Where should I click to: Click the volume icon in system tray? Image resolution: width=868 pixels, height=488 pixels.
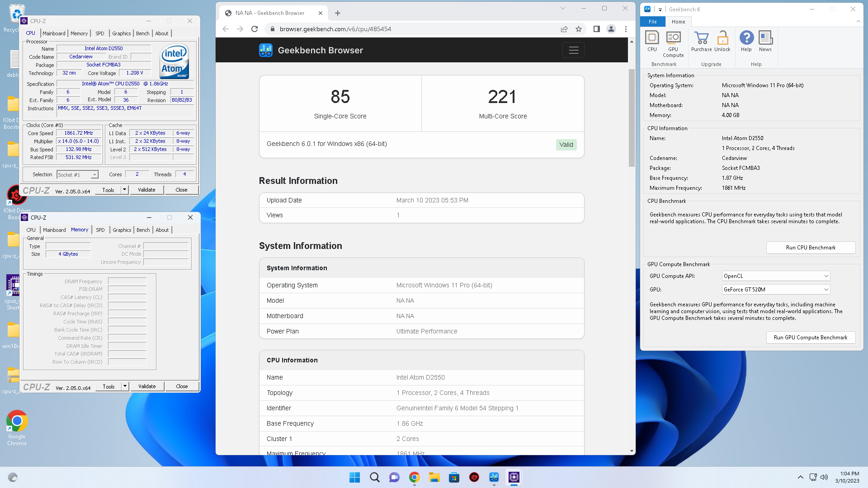824,477
